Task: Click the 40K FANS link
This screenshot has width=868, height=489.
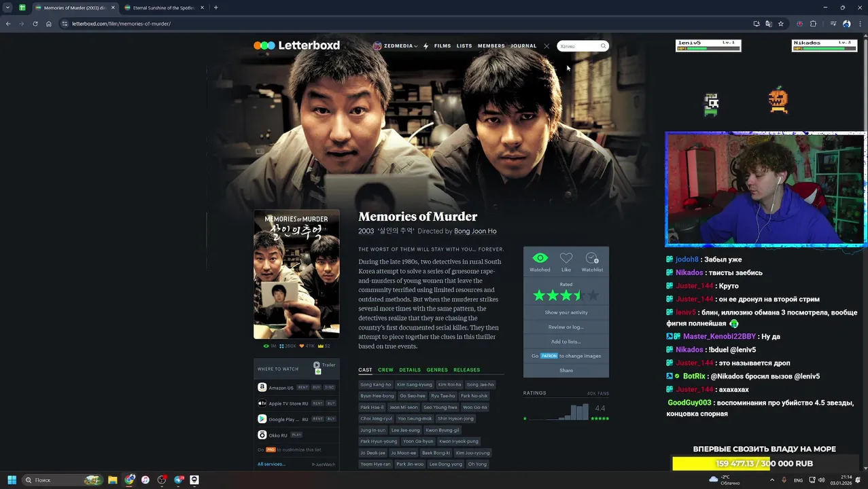Action: [598, 393]
